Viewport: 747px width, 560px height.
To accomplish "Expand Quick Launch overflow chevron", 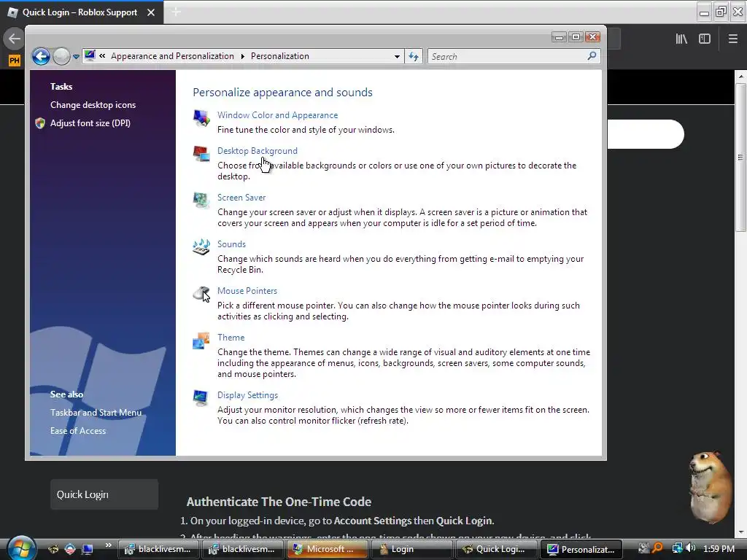I will tap(108, 545).
